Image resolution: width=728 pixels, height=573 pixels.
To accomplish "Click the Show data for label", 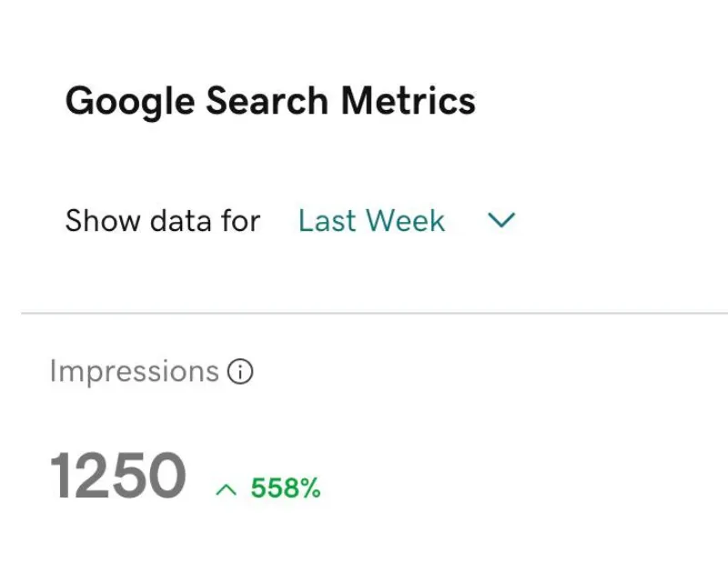I will pos(162,221).
